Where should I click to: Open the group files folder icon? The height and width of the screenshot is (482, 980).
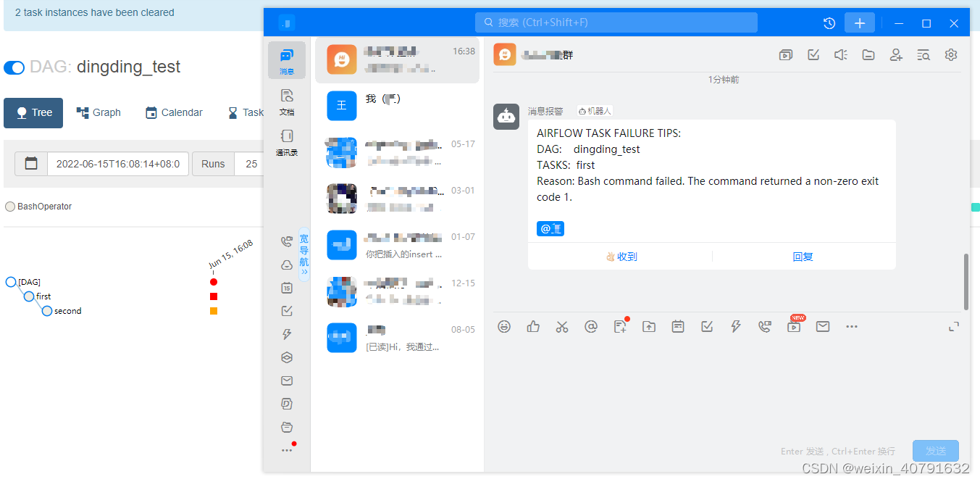(868, 54)
